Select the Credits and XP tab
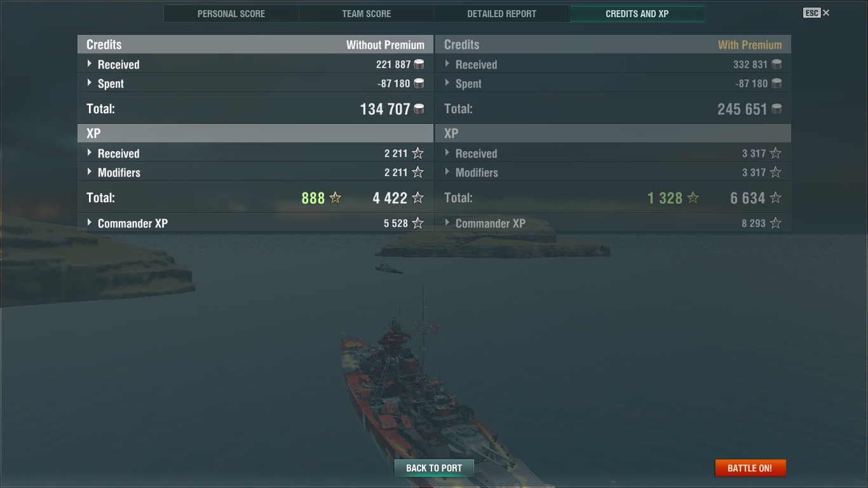 click(637, 13)
